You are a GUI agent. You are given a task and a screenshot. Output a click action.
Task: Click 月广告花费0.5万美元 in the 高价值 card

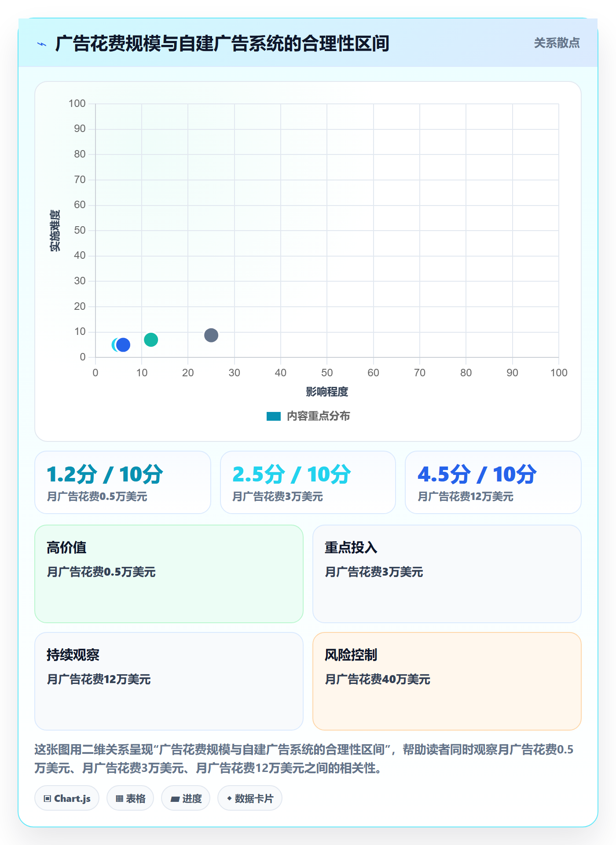click(101, 572)
